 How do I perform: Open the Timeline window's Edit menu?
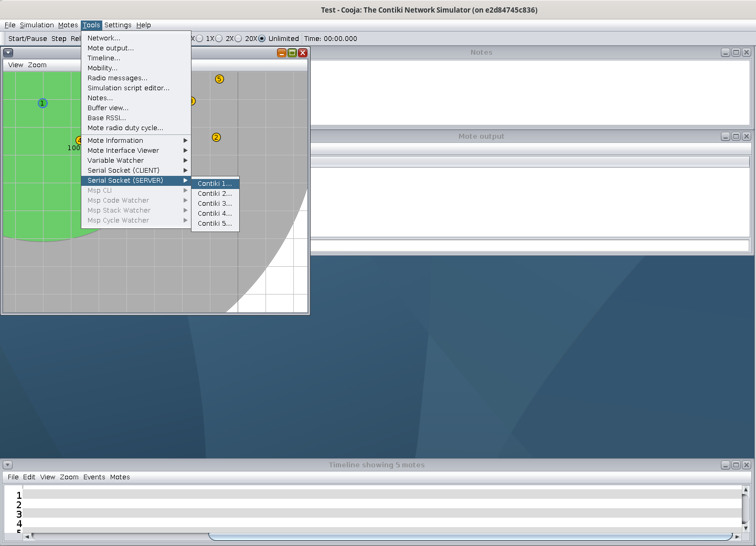[x=29, y=477]
